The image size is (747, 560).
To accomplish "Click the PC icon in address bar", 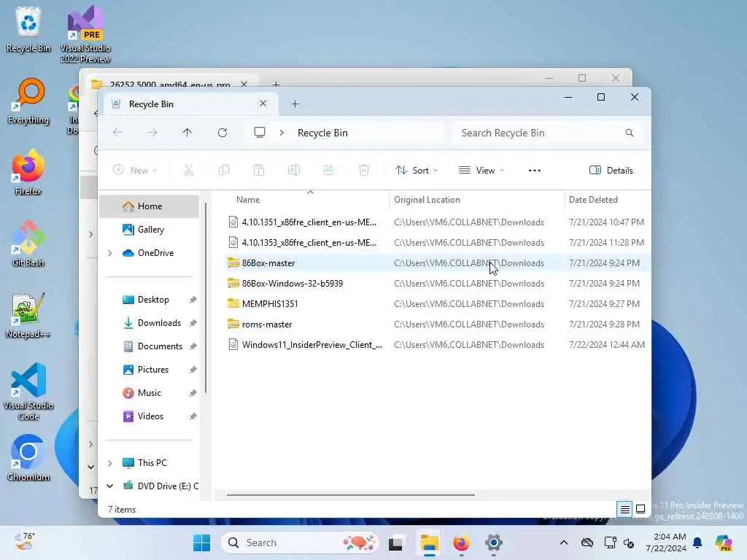I will point(260,133).
